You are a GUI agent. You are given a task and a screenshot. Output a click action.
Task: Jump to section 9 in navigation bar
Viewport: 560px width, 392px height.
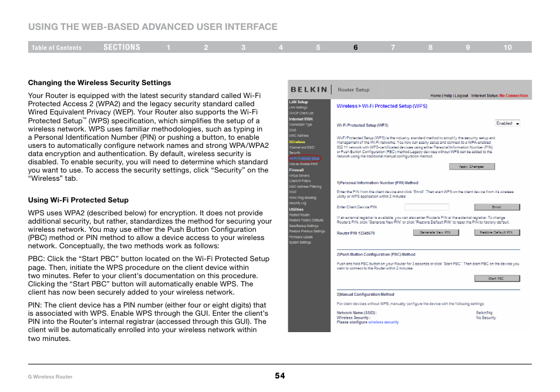click(468, 48)
